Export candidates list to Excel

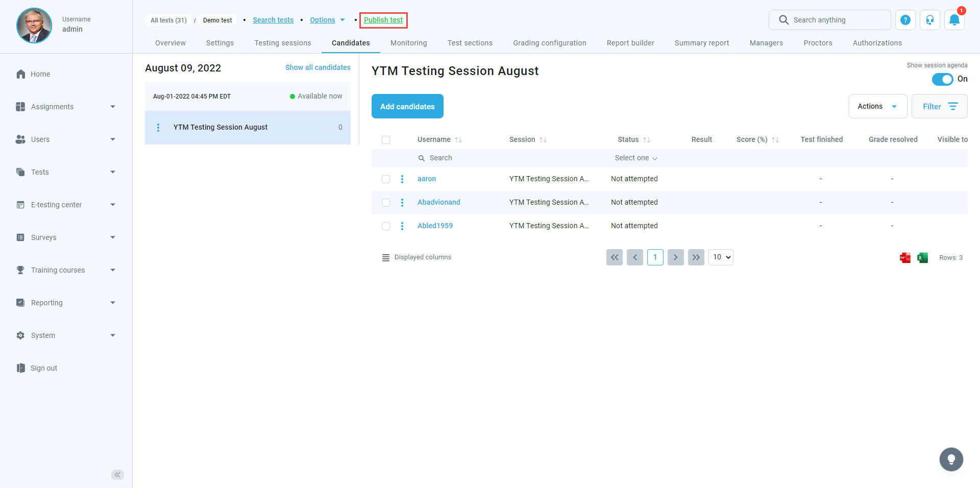click(922, 258)
